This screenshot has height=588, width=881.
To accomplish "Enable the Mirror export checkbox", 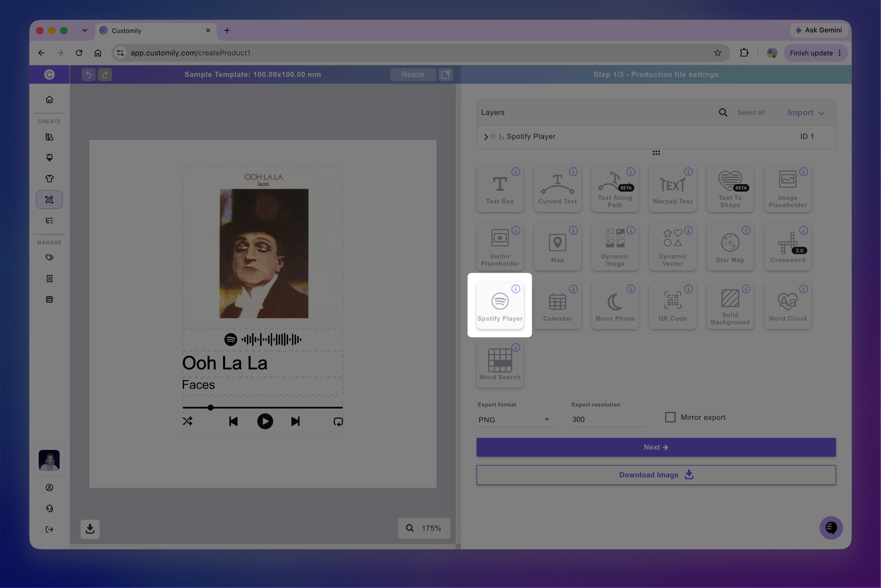I will click(670, 417).
